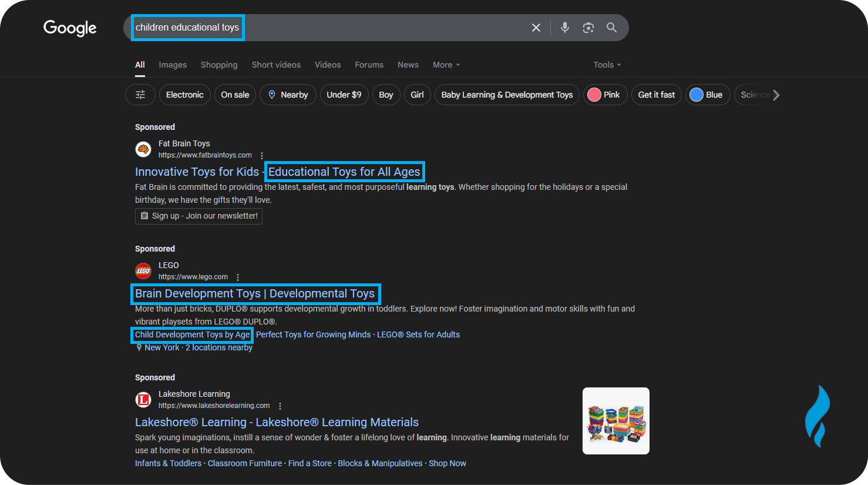Enable the Nearby filter chip
868x485 pixels.
tap(288, 95)
